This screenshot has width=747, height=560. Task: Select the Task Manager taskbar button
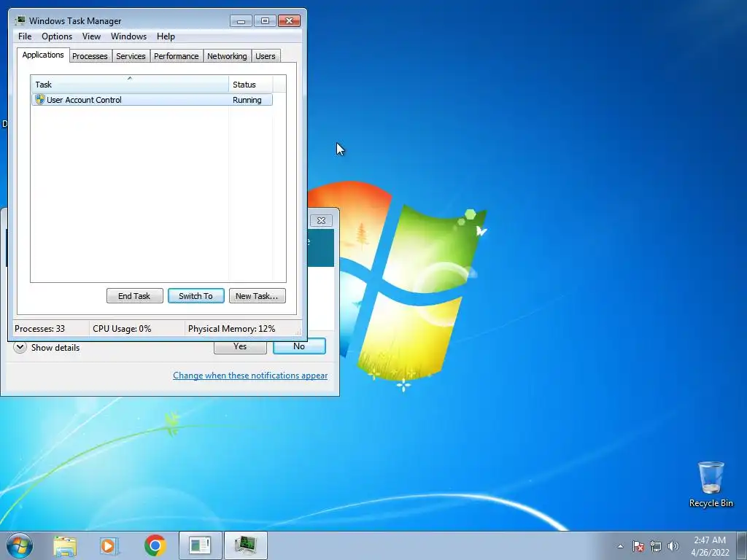tap(245, 545)
